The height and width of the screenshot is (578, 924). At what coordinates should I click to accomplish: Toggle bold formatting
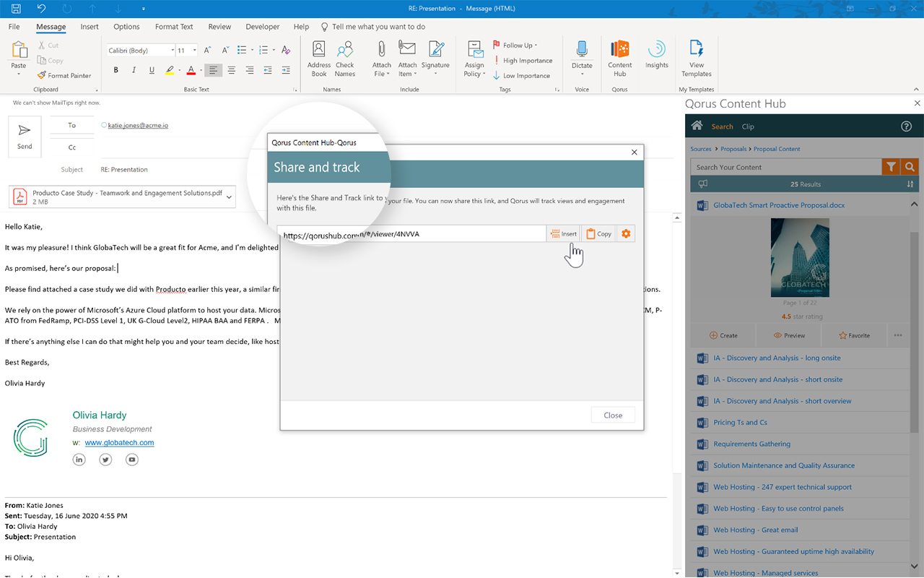[x=115, y=70]
